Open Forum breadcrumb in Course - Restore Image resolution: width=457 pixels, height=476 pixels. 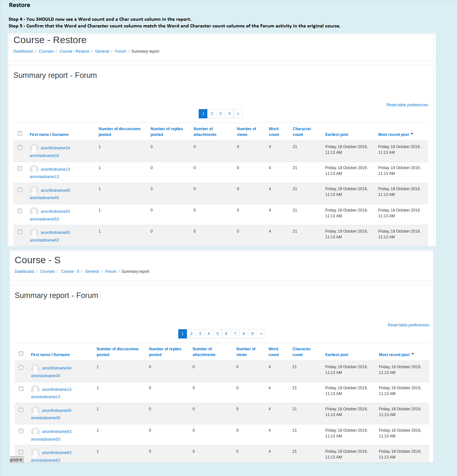pos(121,51)
